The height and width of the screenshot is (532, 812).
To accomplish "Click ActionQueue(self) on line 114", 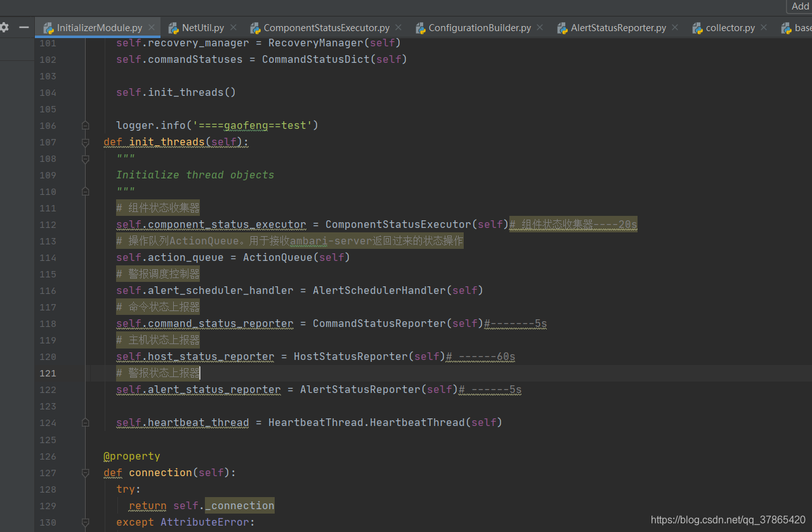I will tap(296, 258).
